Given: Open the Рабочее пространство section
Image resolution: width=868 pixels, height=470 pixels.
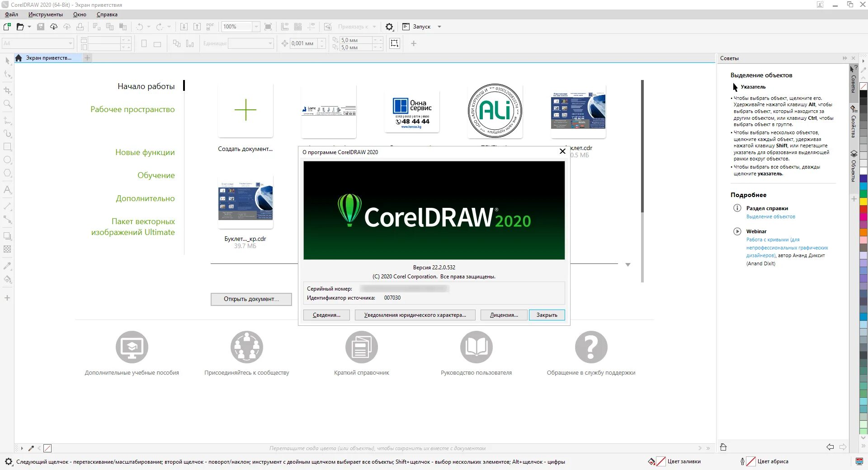Looking at the screenshot, I should point(132,109).
